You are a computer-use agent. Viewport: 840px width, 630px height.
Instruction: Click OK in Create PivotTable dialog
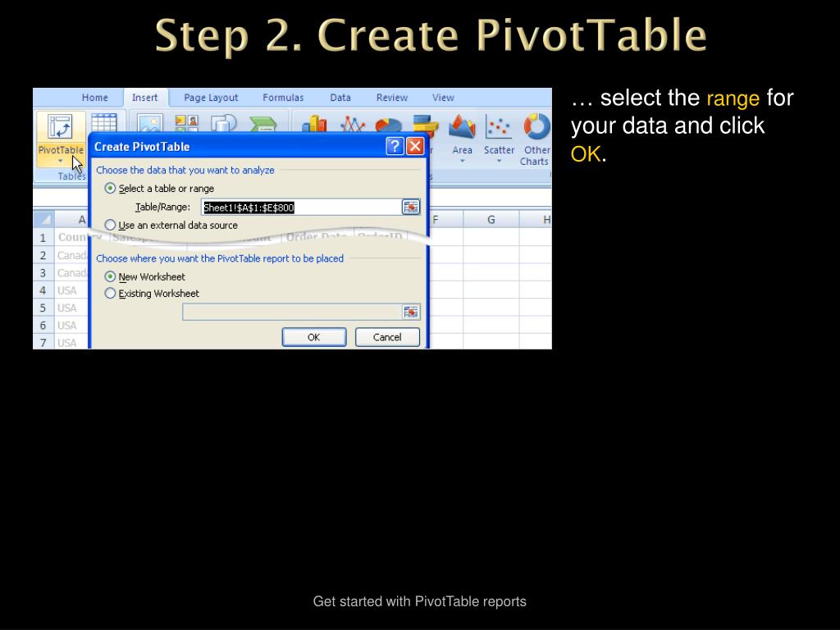(x=314, y=337)
